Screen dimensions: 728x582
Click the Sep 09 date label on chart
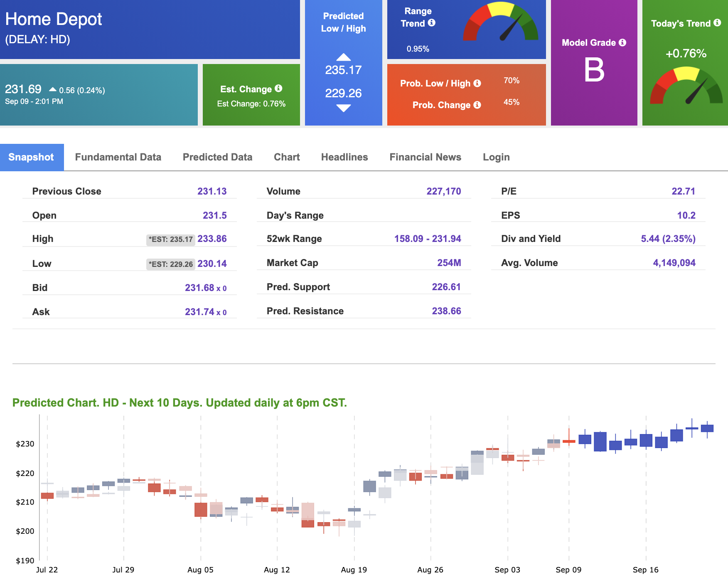pos(568,570)
